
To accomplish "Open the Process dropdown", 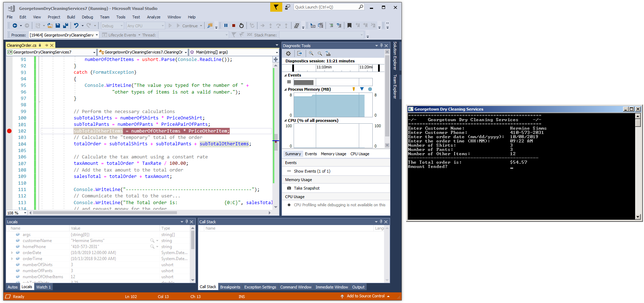I will [x=63, y=35].
